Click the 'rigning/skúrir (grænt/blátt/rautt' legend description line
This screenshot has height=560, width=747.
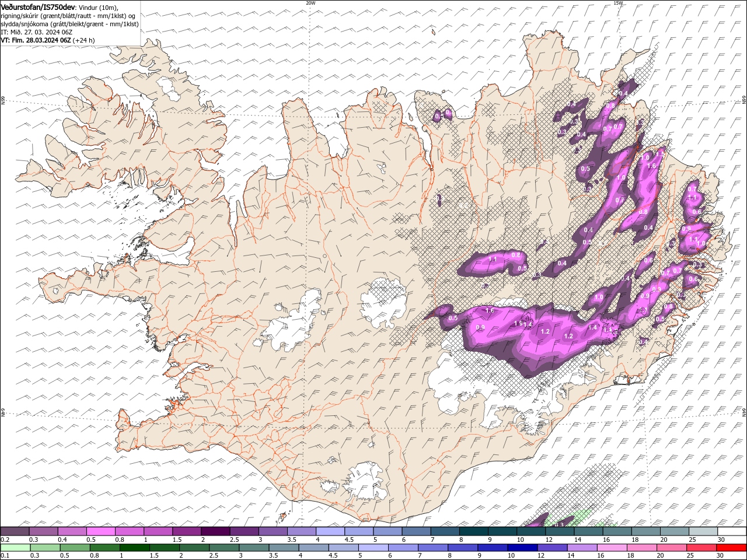coord(68,15)
